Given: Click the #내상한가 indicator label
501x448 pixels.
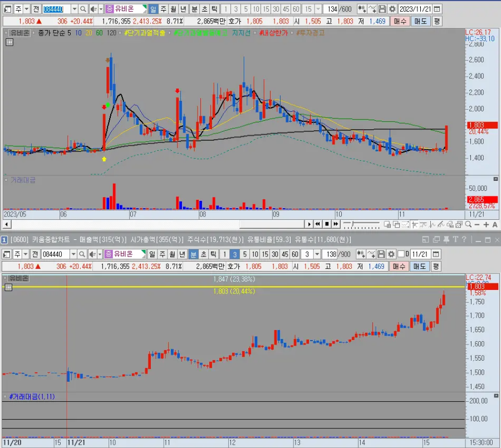Looking at the screenshot, I should coord(273,33).
